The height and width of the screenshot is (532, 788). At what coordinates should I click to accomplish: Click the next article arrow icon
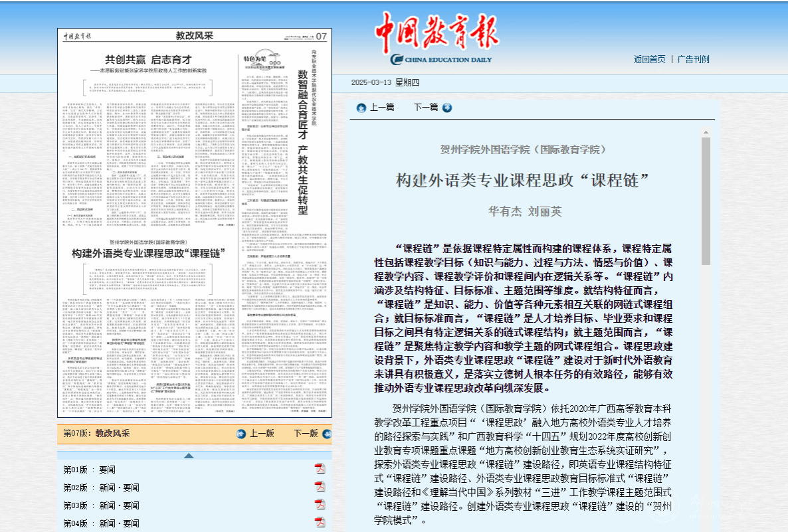446,108
